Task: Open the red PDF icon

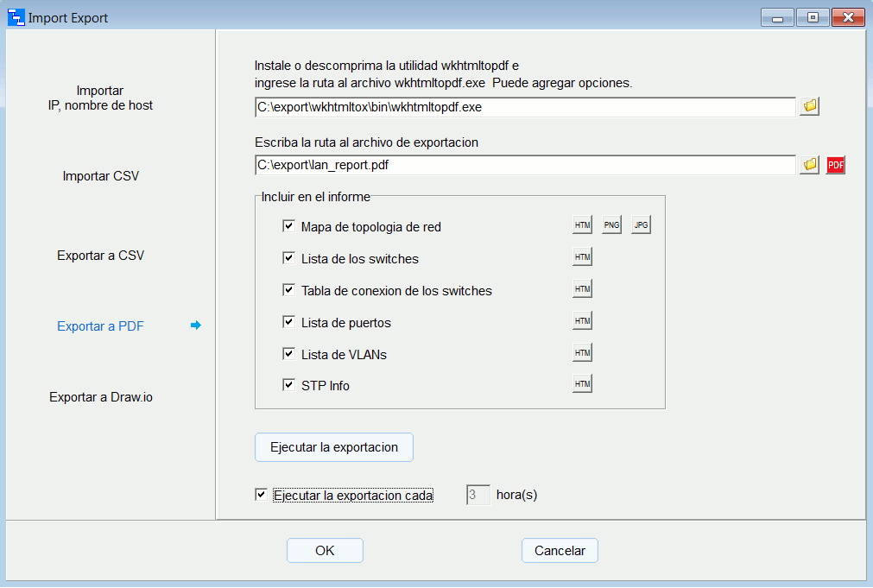Action: pos(835,165)
